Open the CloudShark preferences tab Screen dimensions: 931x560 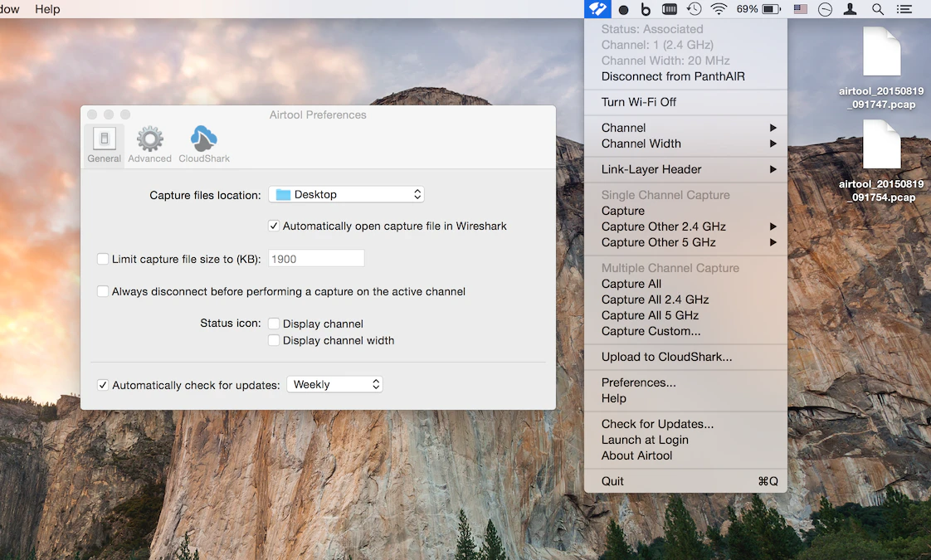[x=203, y=145]
